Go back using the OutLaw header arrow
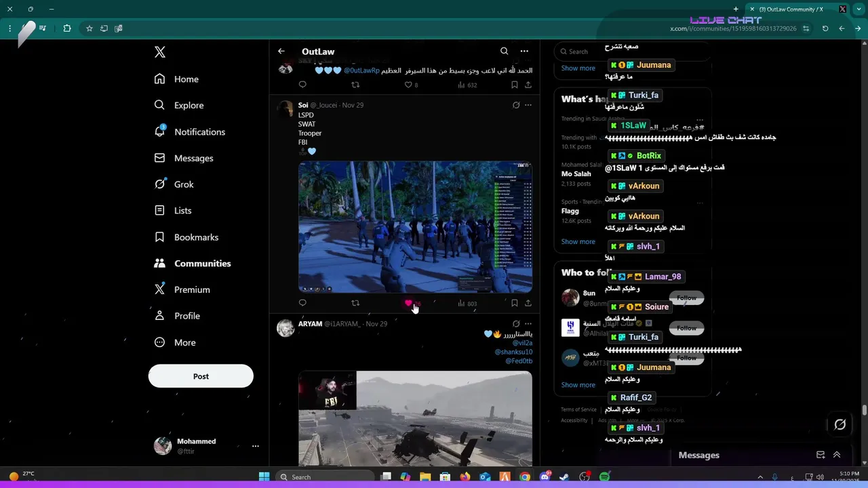 click(x=281, y=52)
